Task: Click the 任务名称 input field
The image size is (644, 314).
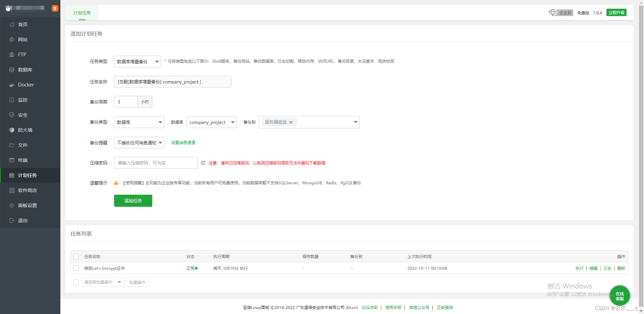Action: pyautogui.click(x=173, y=82)
